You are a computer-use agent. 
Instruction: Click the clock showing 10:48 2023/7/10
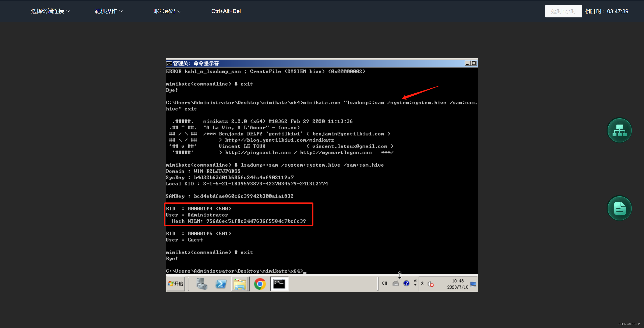click(458, 284)
